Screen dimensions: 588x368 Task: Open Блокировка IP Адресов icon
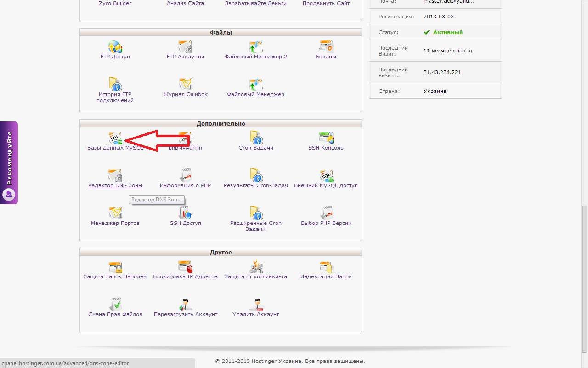[x=185, y=267]
